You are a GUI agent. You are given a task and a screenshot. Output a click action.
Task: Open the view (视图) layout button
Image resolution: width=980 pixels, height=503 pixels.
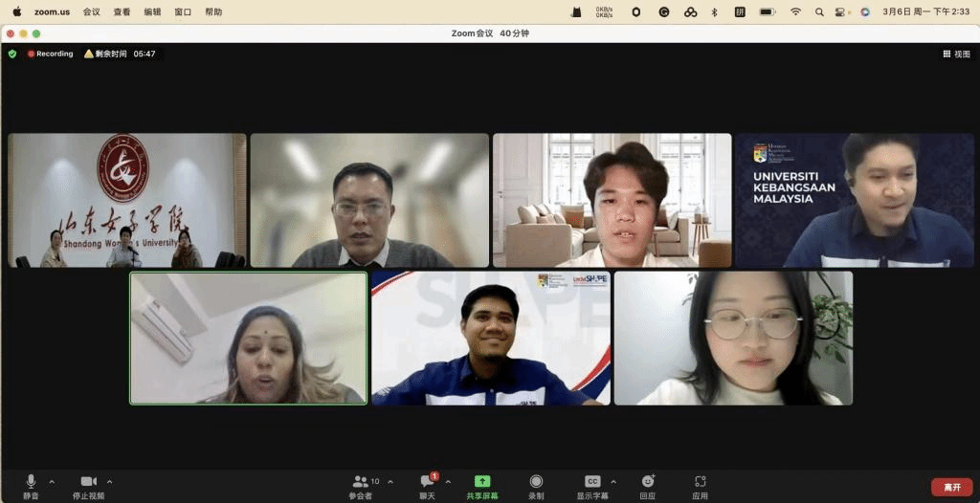pyautogui.click(x=956, y=54)
